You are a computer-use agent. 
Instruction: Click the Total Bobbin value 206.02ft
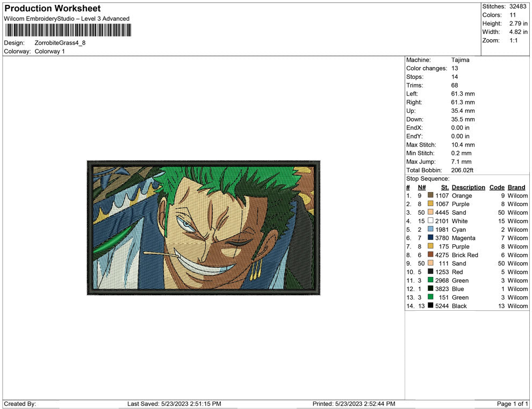point(462,170)
